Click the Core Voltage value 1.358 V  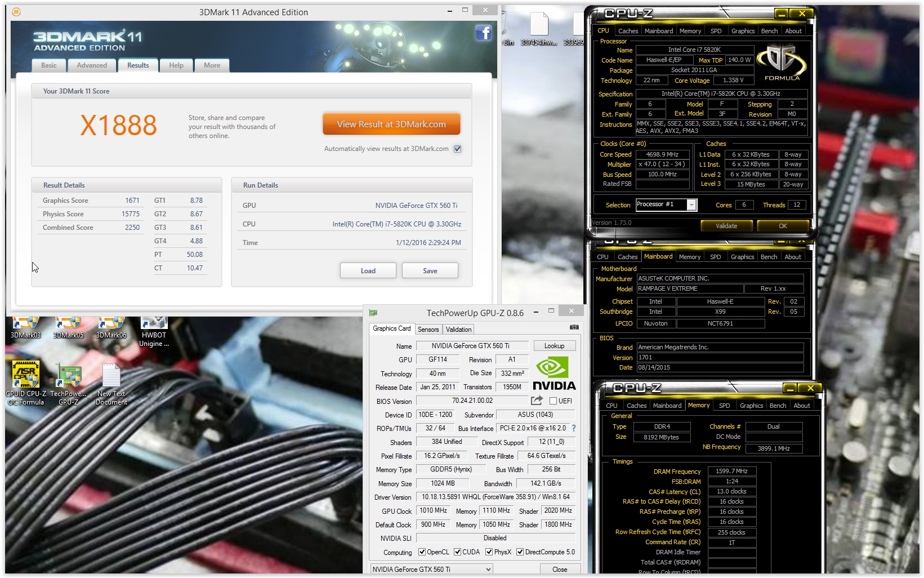[733, 80]
